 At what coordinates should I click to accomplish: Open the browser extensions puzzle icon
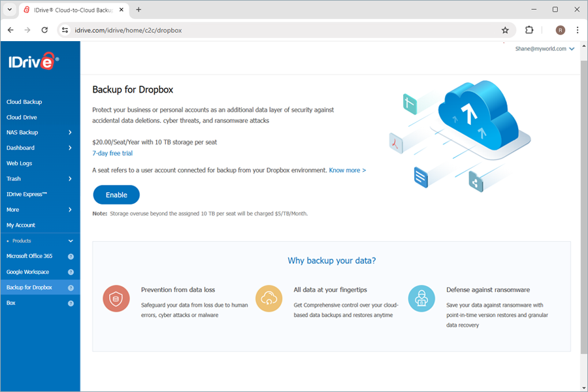pyautogui.click(x=529, y=30)
